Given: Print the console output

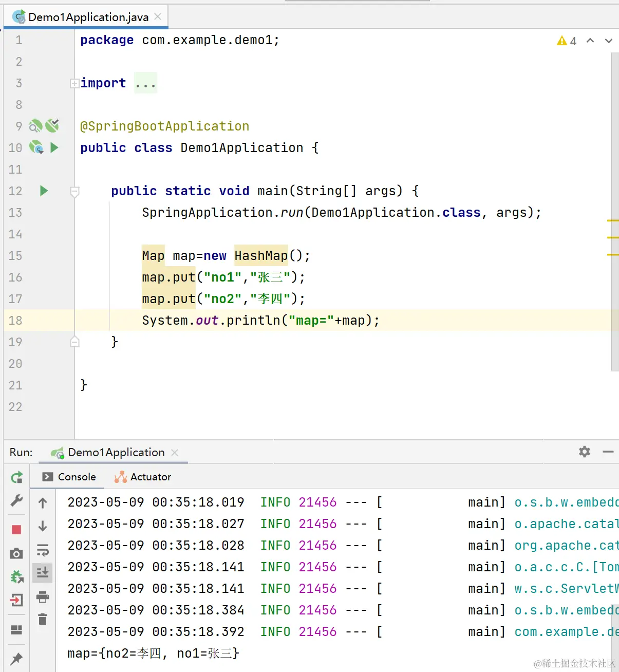Looking at the screenshot, I should pos(43,596).
